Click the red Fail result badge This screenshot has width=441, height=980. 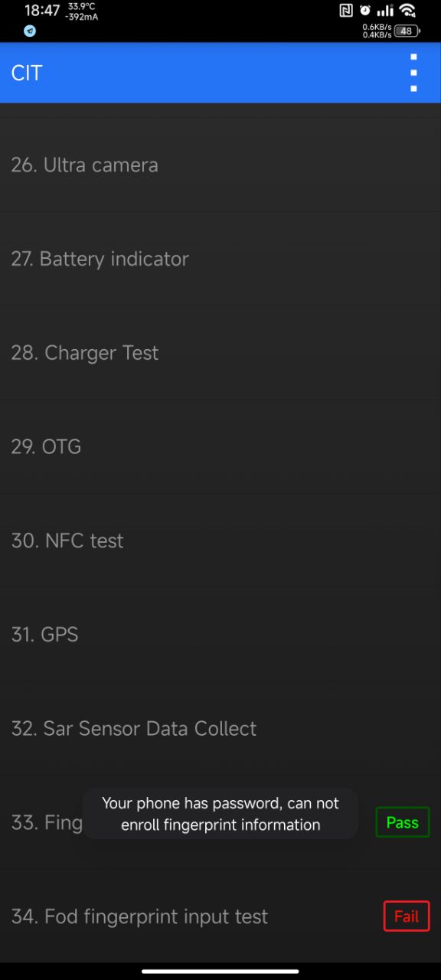pos(407,916)
